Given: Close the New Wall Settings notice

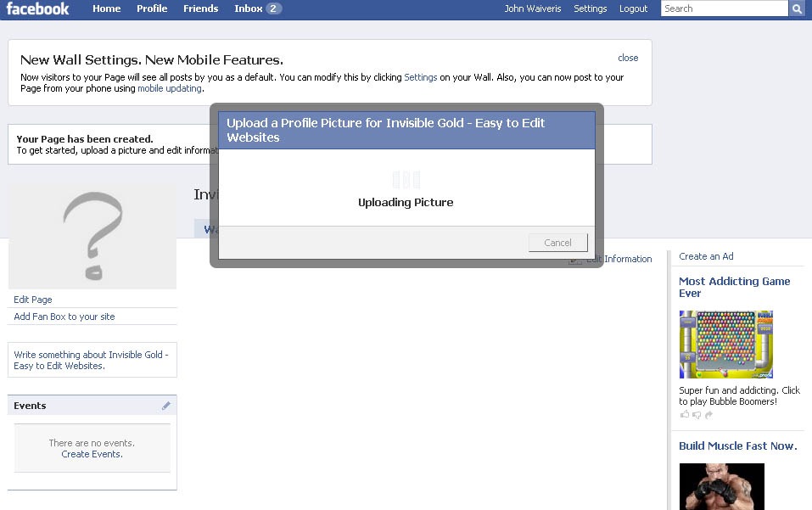Looking at the screenshot, I should [x=628, y=58].
